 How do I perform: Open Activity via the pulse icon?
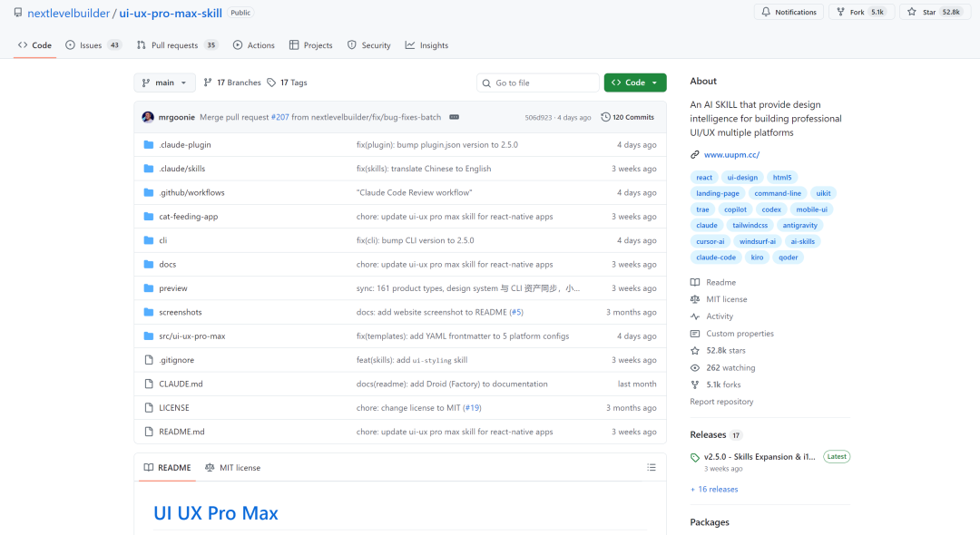[694, 316]
